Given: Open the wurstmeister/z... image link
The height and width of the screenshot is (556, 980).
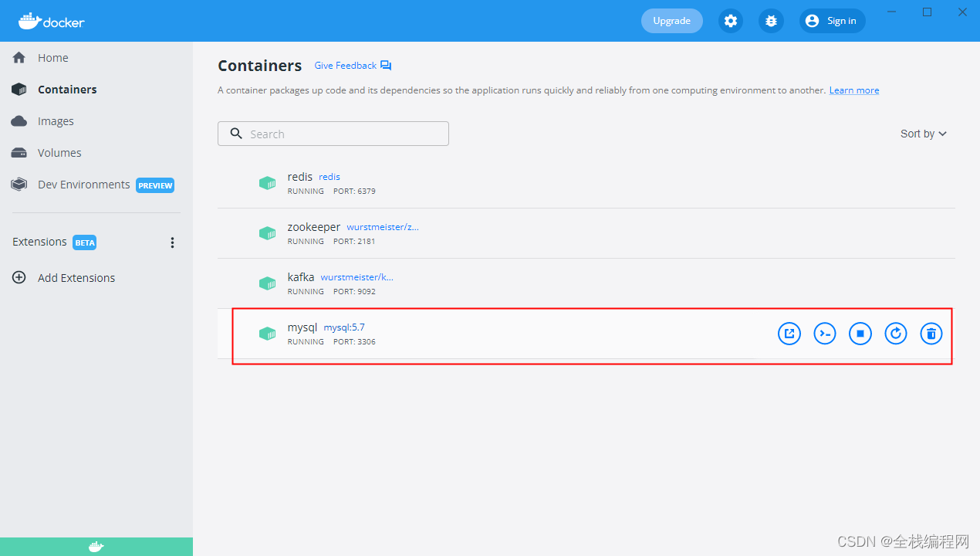Looking at the screenshot, I should (383, 227).
